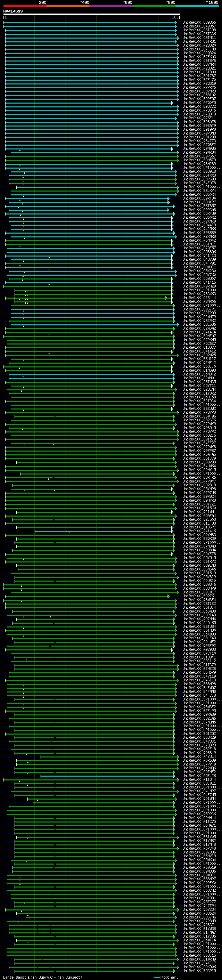Select the UniRef100_A5BIA2 label
222x980 pixels.
pos(199,95)
